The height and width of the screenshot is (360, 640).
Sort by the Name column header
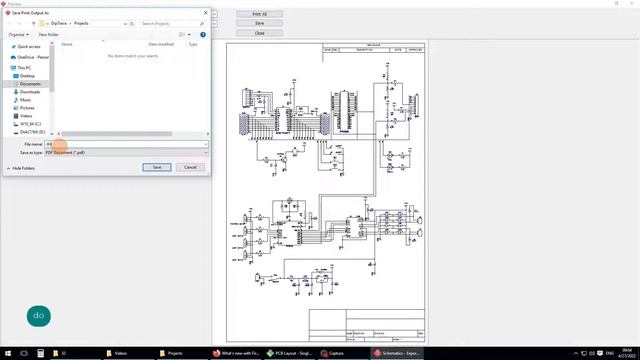click(67, 44)
